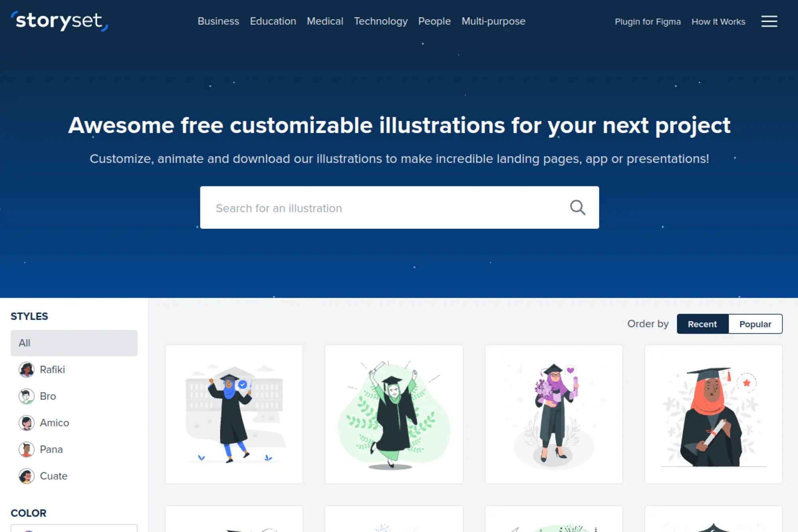Open the hamburger menu icon
This screenshot has height=532, width=798.
click(x=769, y=21)
